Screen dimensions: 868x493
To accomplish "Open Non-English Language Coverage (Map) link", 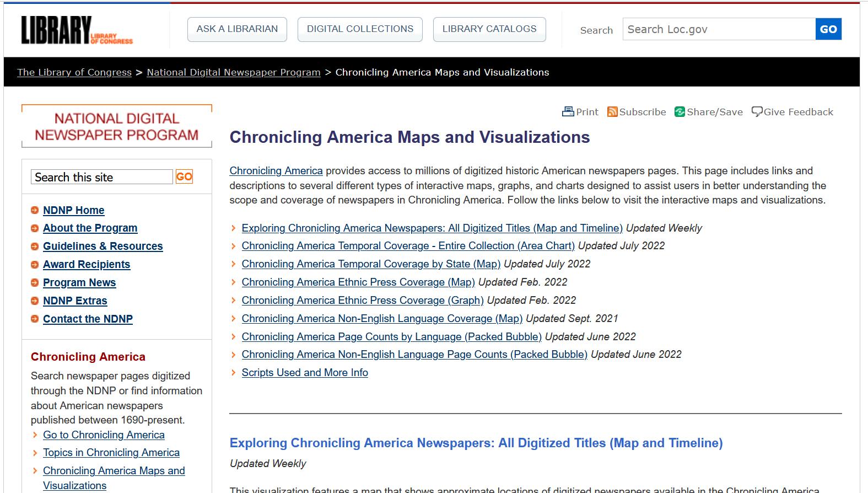I will tap(382, 319).
